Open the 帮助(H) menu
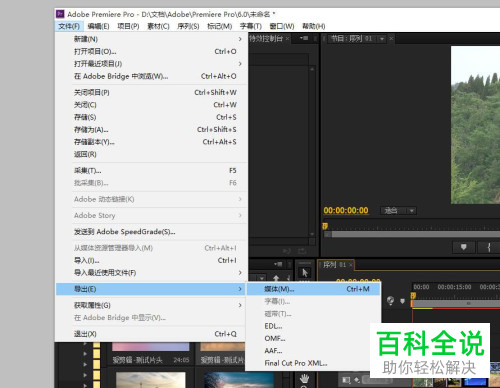The width and height of the screenshot is (500, 388). click(x=313, y=26)
